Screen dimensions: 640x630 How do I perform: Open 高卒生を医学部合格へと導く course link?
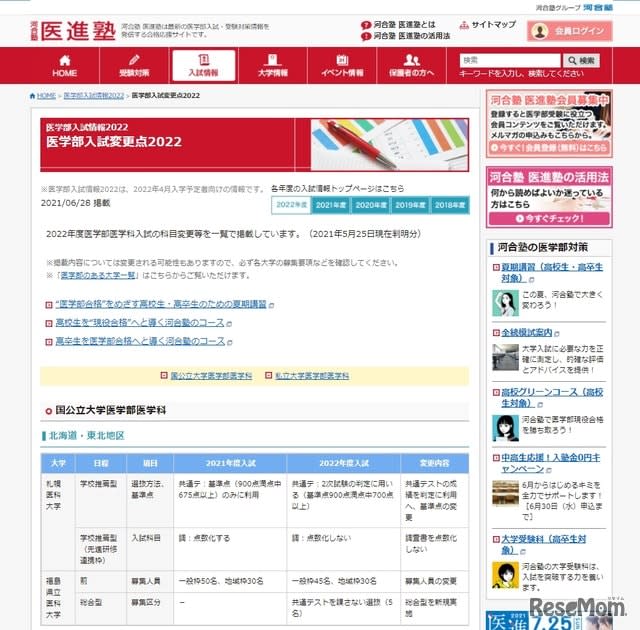click(x=140, y=341)
